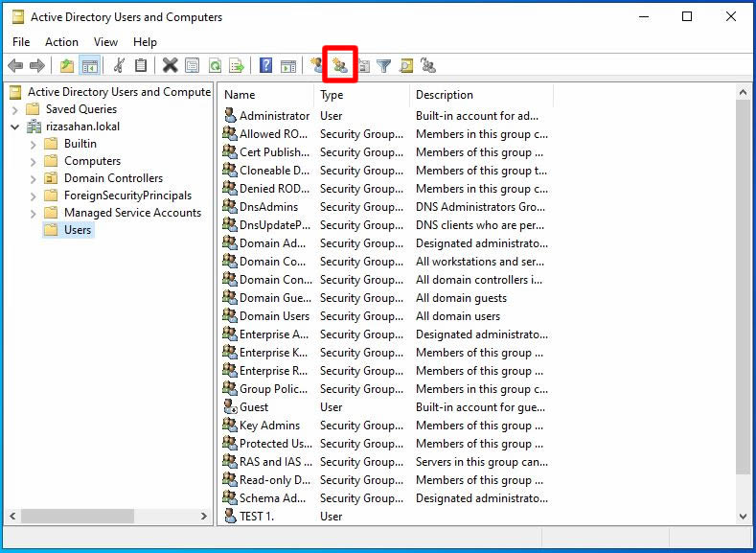Click the list scrollbar down arrow
Image resolution: width=756 pixels, height=553 pixels.
pos(743,517)
